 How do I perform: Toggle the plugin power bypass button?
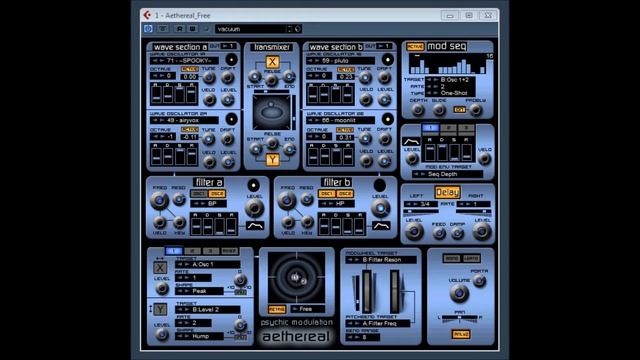pyautogui.click(x=148, y=29)
